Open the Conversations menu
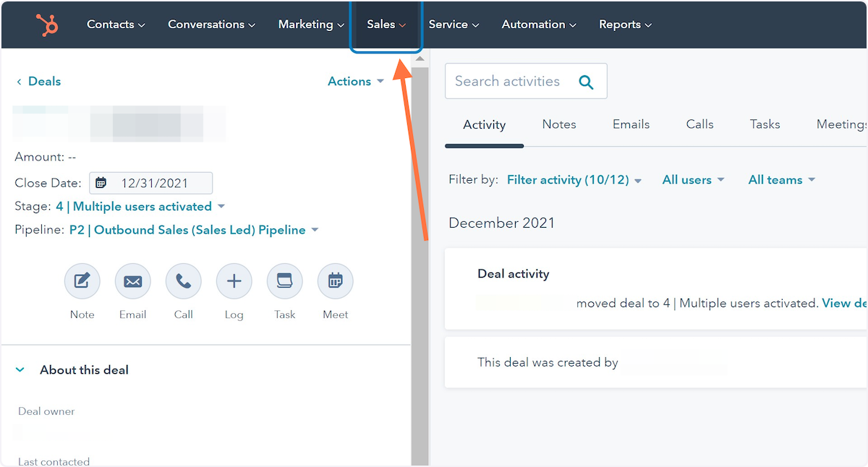Viewport: 868px width, 467px height. click(x=211, y=25)
